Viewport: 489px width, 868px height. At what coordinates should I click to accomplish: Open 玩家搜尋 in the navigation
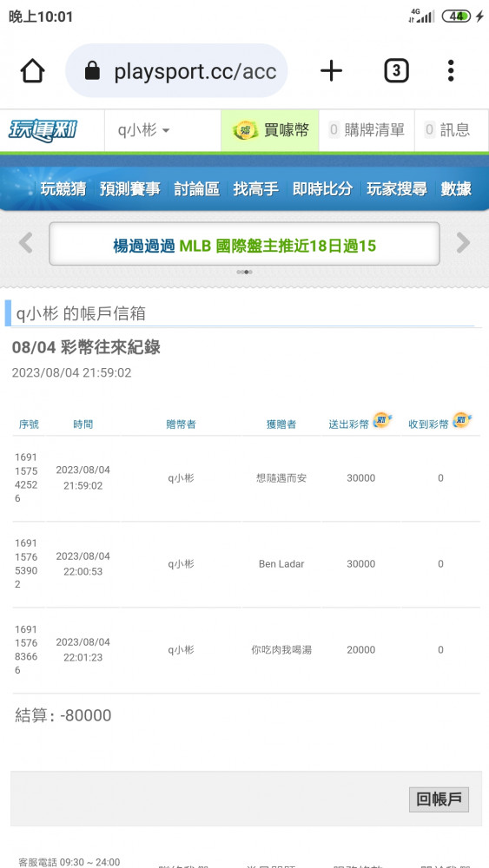397,188
